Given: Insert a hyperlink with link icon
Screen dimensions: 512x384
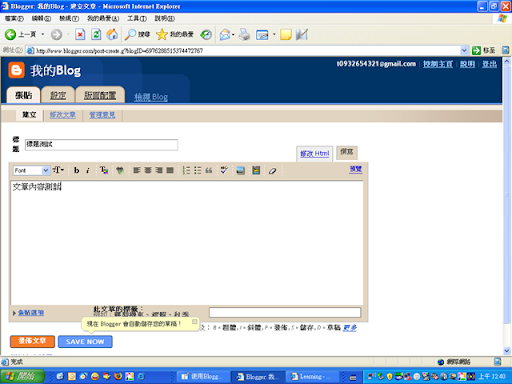Looking at the screenshot, I should coord(120,170).
